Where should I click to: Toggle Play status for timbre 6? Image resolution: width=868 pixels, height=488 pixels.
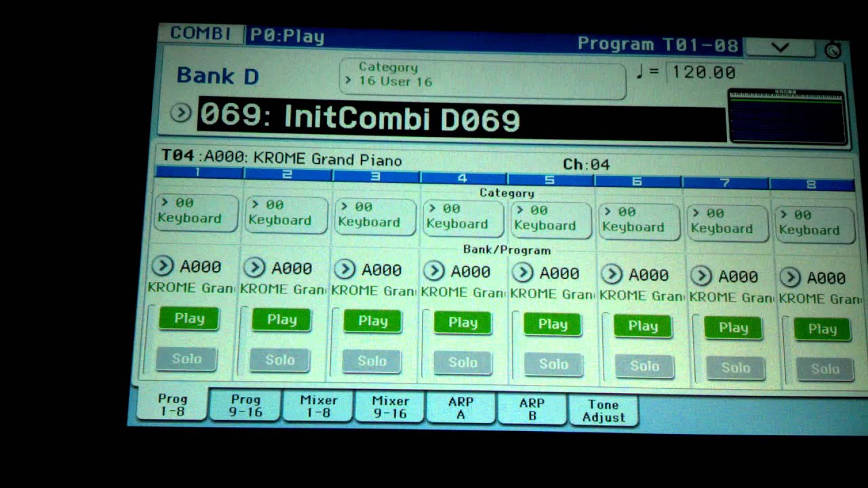[x=643, y=326]
